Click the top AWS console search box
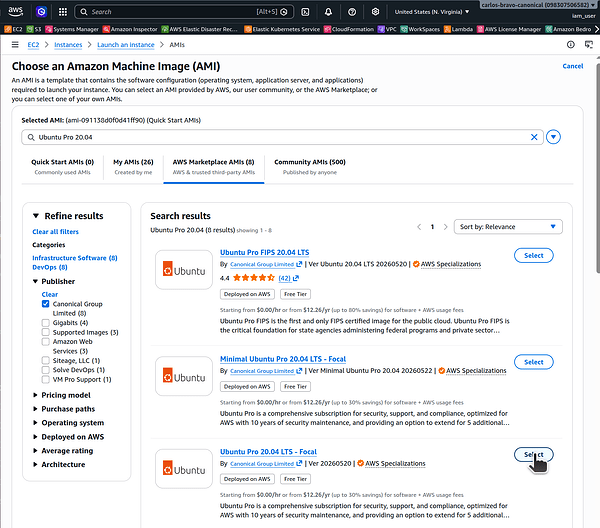 (x=184, y=12)
